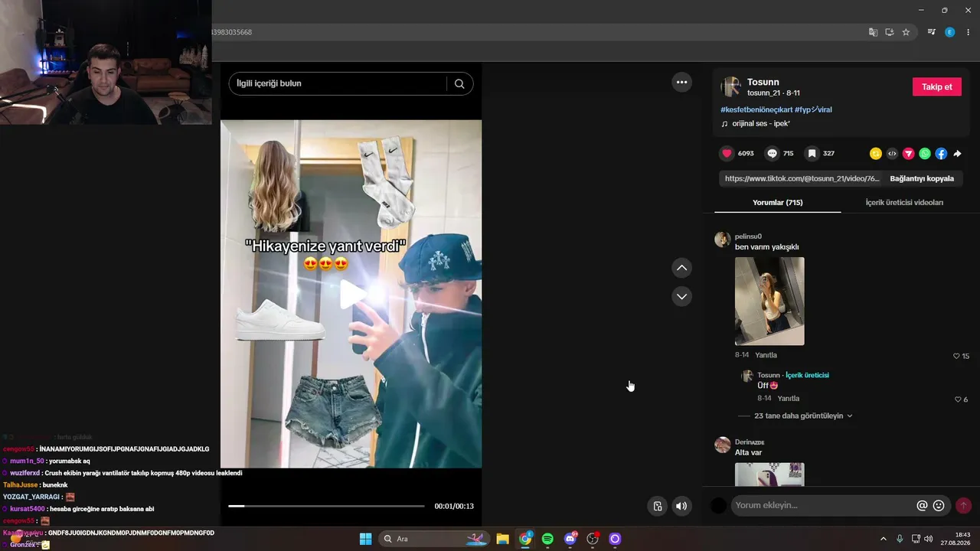Save the video with the bookmark icon
This screenshot has height=551, width=980.
(x=812, y=153)
